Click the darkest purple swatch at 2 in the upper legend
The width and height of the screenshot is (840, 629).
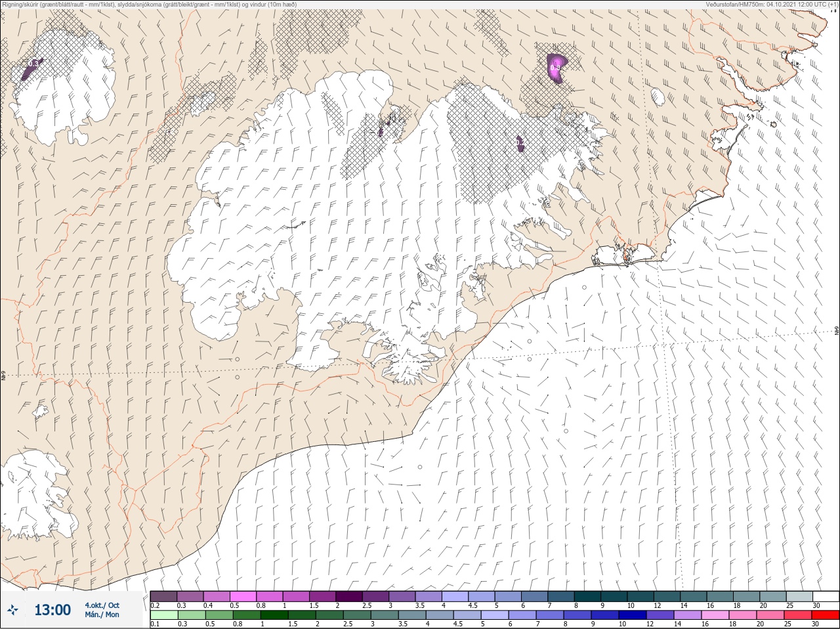349,597
